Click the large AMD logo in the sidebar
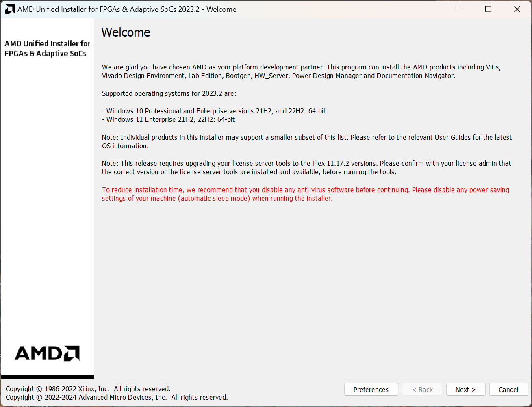Image resolution: width=532 pixels, height=407 pixels. 47,353
